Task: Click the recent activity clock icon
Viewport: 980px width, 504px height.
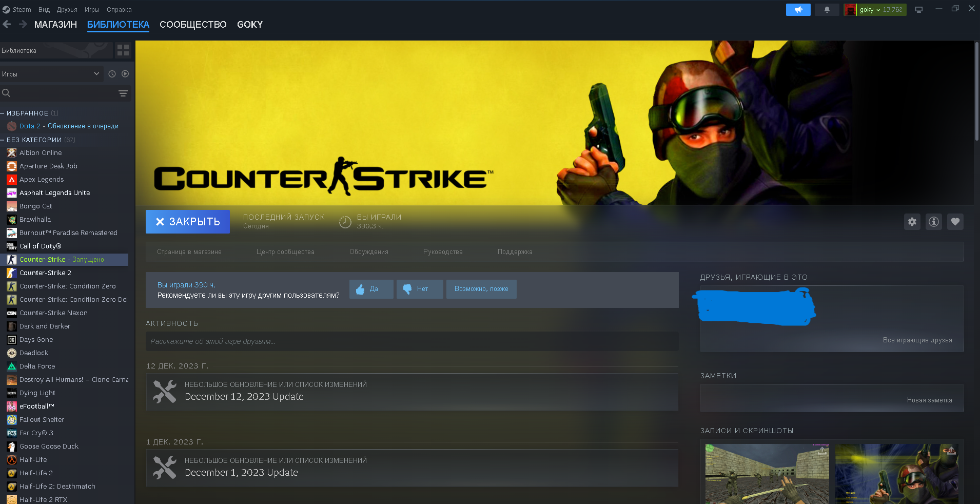Action: point(112,74)
